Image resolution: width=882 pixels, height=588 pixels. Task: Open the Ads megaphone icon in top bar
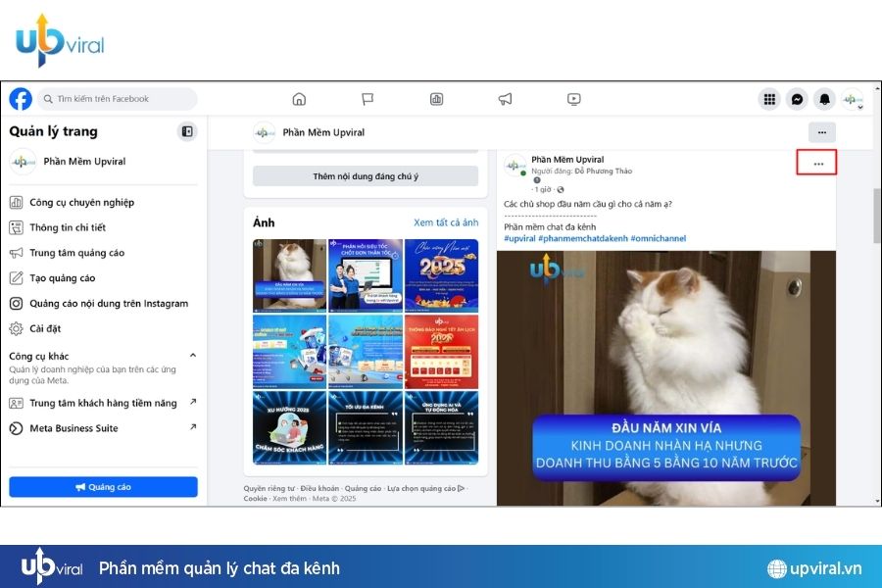pyautogui.click(x=505, y=99)
